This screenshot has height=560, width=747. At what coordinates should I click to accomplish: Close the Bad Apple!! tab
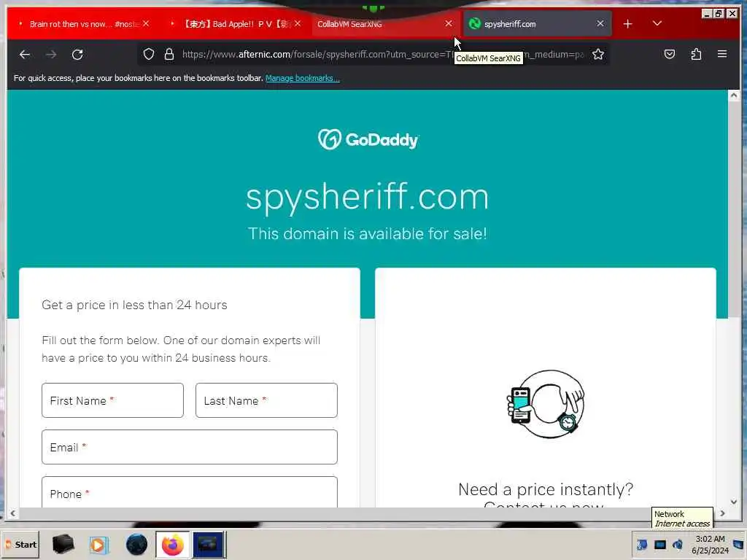pyautogui.click(x=298, y=23)
